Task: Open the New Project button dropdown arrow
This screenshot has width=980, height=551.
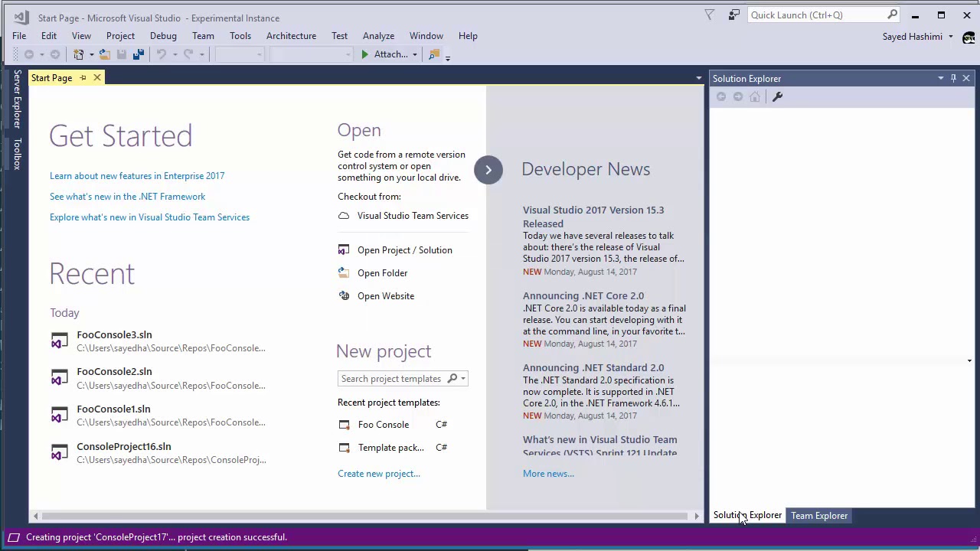Action: 91,54
